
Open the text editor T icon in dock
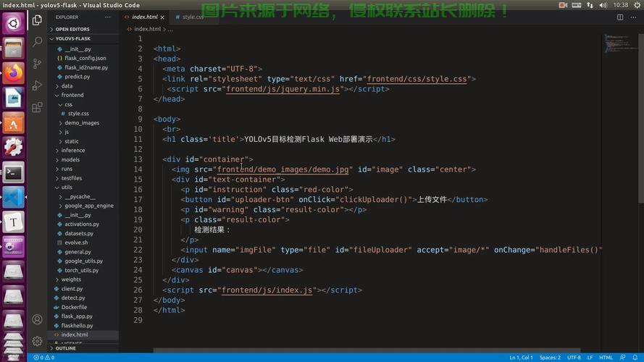[13, 222]
